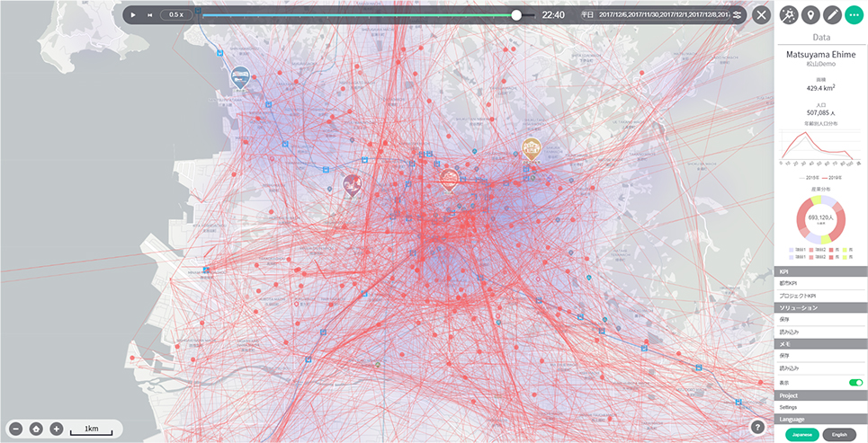Viewport: 868px width, 443px height.
Task: Zoom in the map with plus button
Action: (57, 428)
